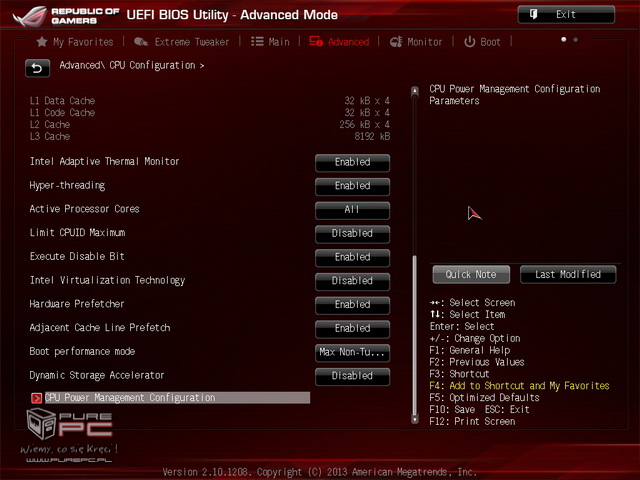640x480 pixels.
Task: Click the vertical scrollbar thumb
Action: pos(415,335)
